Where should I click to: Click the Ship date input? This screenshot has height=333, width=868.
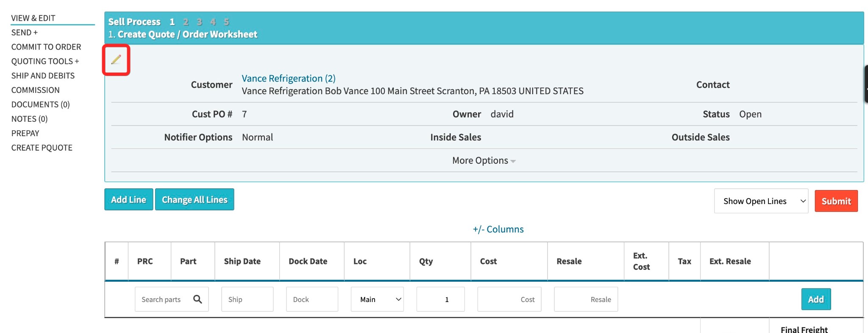pos(248,299)
